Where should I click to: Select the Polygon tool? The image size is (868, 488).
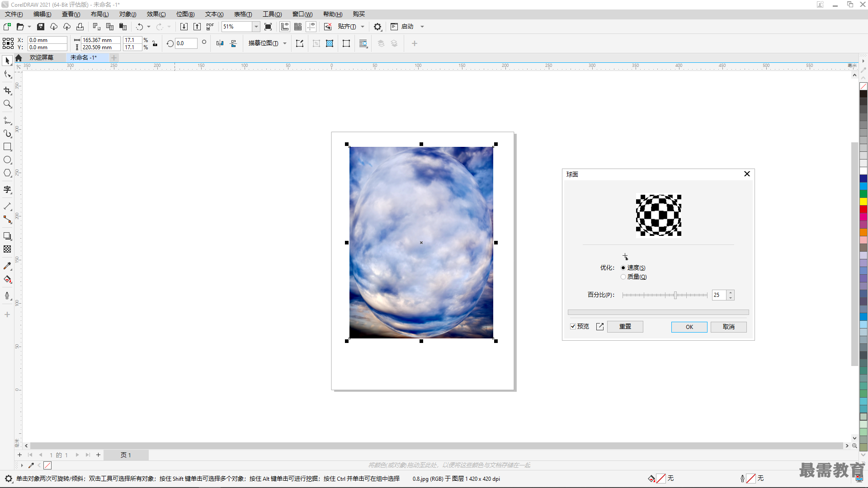pyautogui.click(x=7, y=173)
